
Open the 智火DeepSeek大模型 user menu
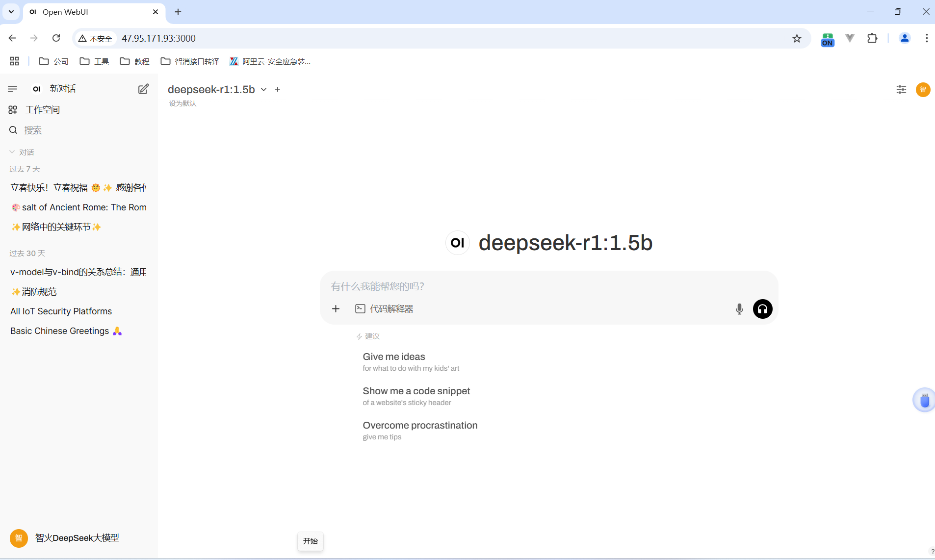click(x=65, y=538)
